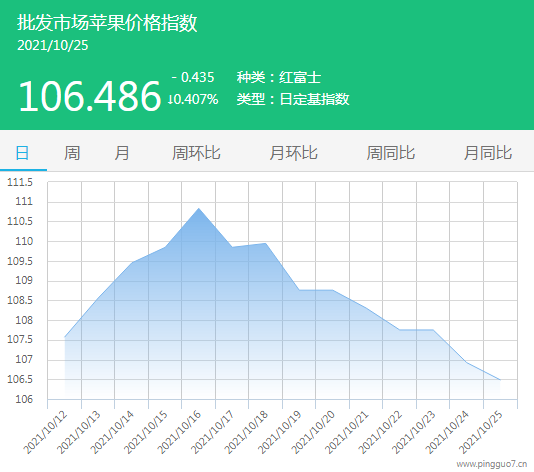Viewport: 534px width, 472px height.
Task: Click the 种类：红富士 label
Action: point(279,77)
